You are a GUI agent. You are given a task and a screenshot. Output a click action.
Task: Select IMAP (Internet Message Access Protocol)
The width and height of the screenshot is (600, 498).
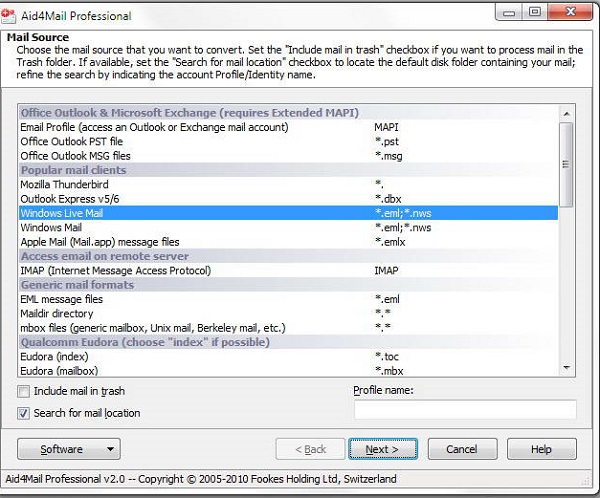(x=289, y=271)
